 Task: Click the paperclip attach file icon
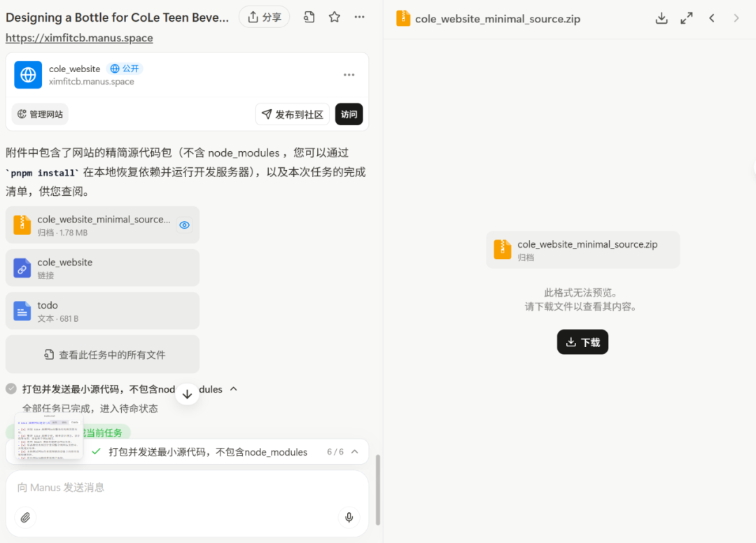(25, 518)
